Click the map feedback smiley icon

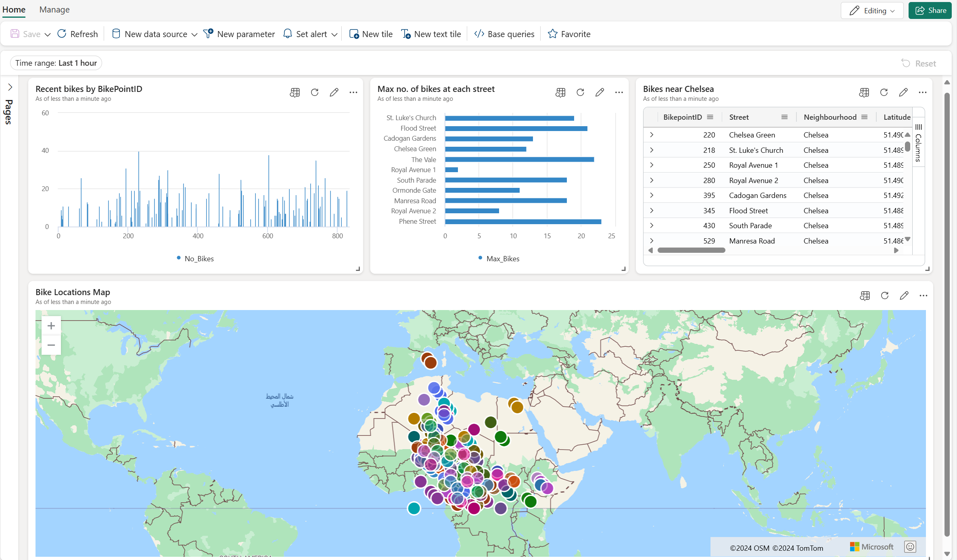point(910,547)
